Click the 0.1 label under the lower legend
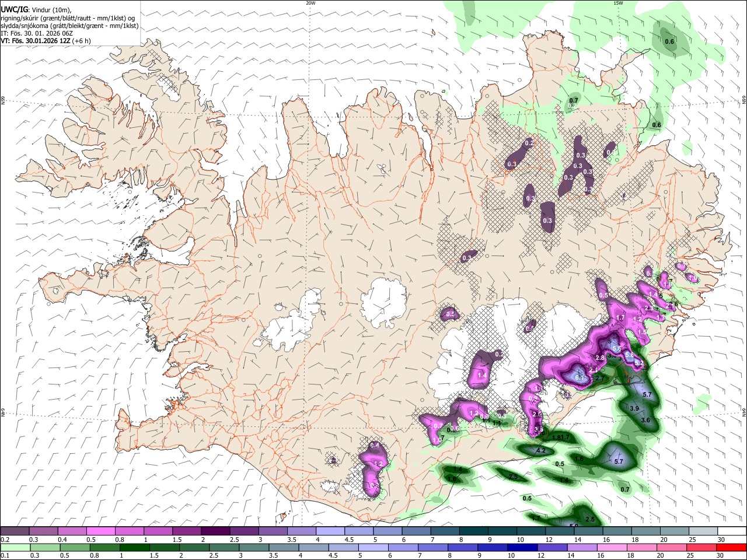Viewport: 747px width, 560px height. click(x=5, y=556)
